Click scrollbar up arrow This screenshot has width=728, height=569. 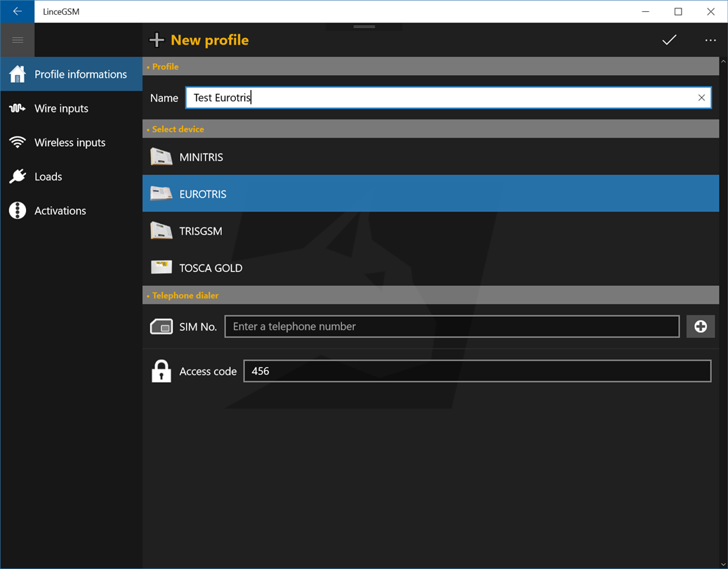723,61
